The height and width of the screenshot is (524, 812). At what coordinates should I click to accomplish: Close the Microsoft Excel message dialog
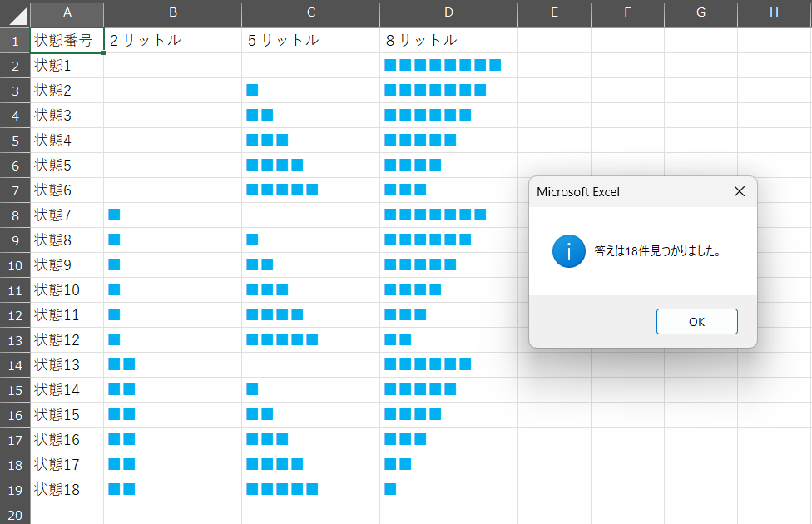740,191
